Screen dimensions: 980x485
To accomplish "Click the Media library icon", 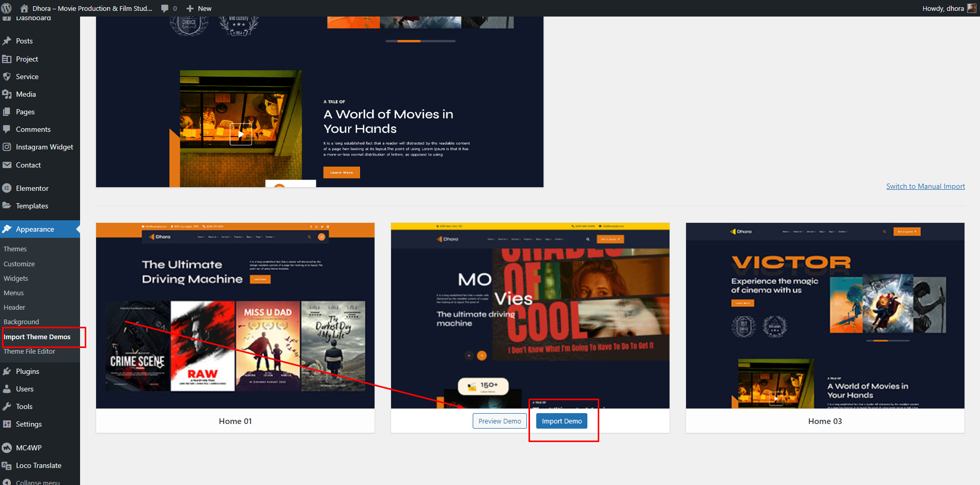I will [7, 94].
